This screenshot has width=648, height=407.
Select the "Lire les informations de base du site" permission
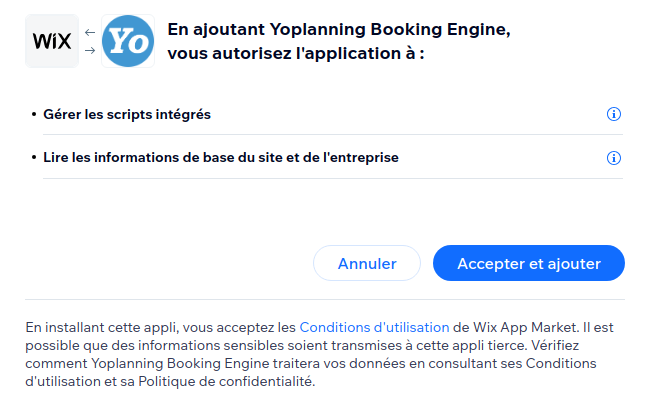[221, 158]
